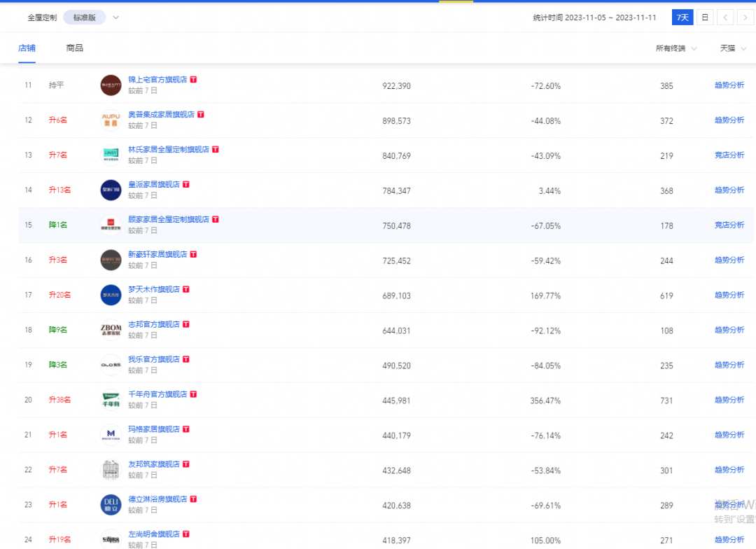The height and width of the screenshot is (549, 756).
Task: Click Tmall badge beside 梦天木作旗舰店
Action: pos(186,289)
